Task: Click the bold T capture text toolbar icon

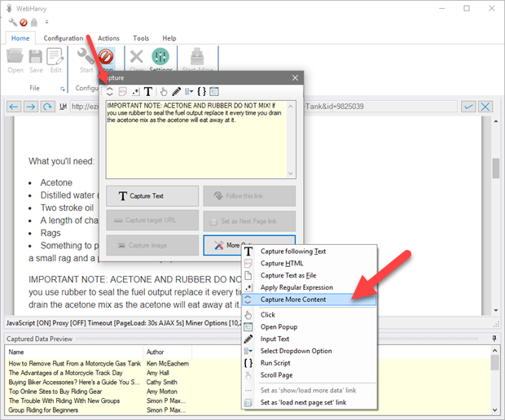Action: pyautogui.click(x=148, y=92)
